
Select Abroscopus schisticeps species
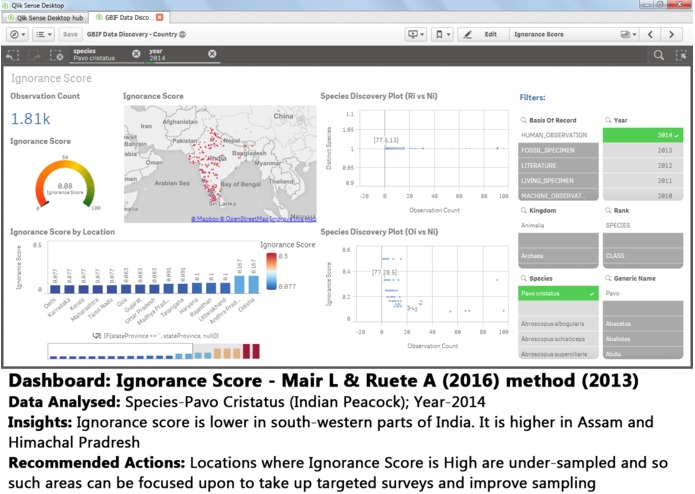click(558, 339)
